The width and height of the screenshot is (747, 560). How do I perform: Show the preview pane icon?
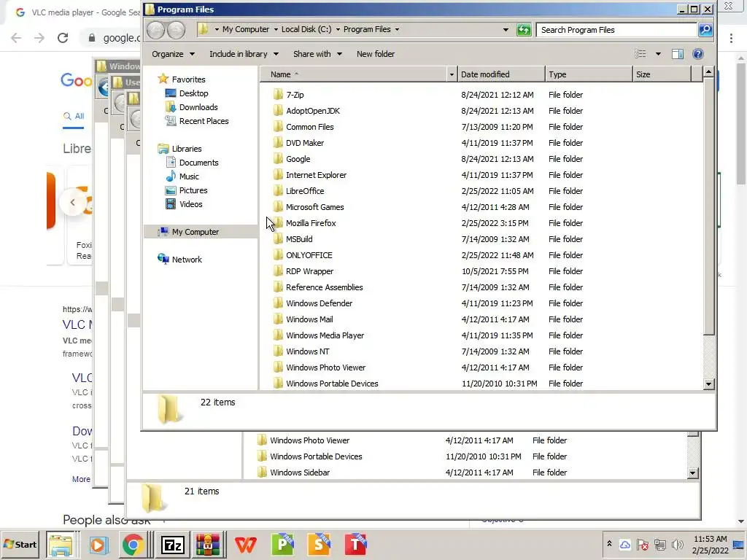pyautogui.click(x=678, y=54)
